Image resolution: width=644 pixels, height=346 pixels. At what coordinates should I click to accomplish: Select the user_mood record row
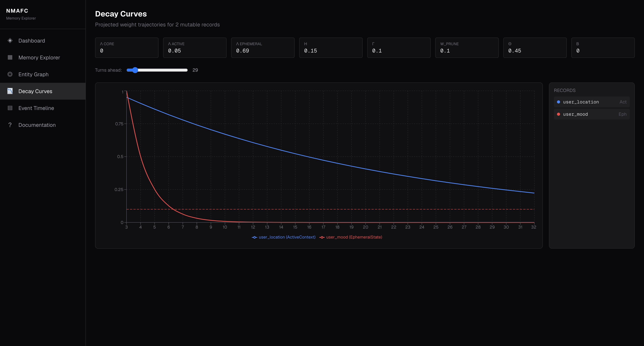[x=591, y=114]
